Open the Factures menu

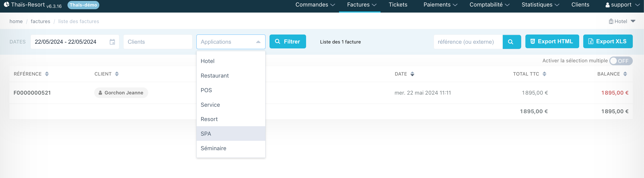point(361,5)
